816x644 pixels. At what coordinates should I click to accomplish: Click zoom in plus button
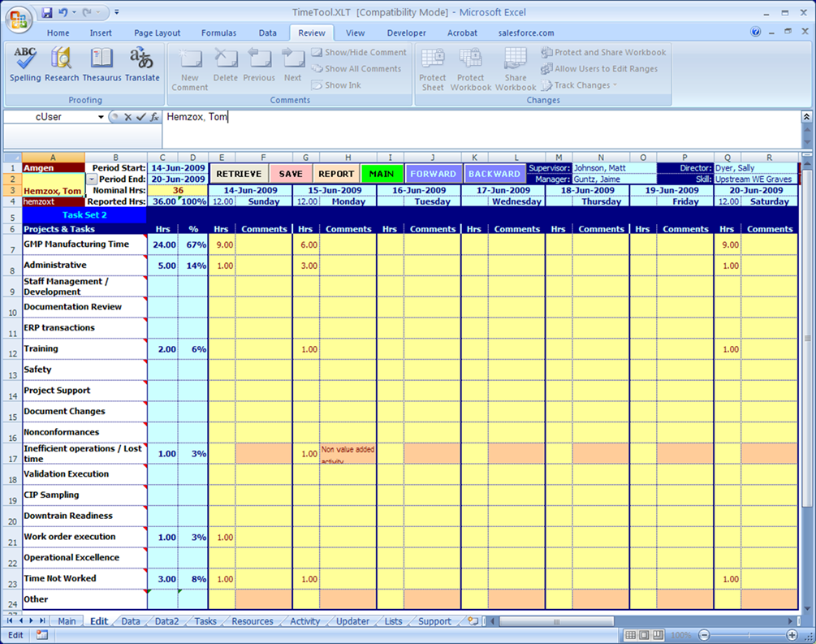point(792,635)
